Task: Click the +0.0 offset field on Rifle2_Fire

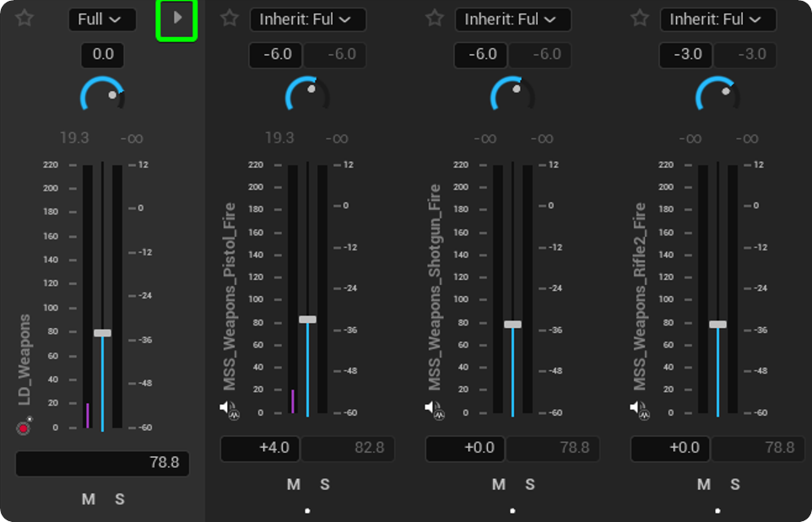Action: tap(670, 449)
